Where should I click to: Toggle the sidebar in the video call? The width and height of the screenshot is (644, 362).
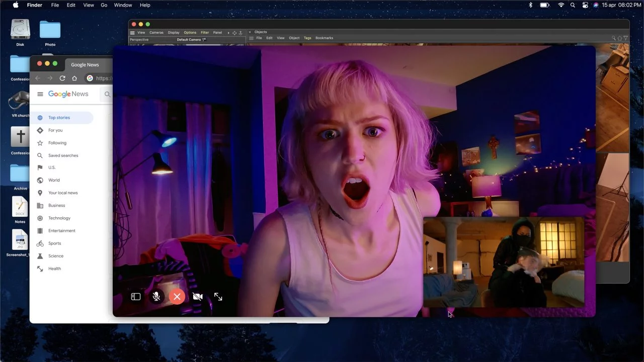(136, 297)
